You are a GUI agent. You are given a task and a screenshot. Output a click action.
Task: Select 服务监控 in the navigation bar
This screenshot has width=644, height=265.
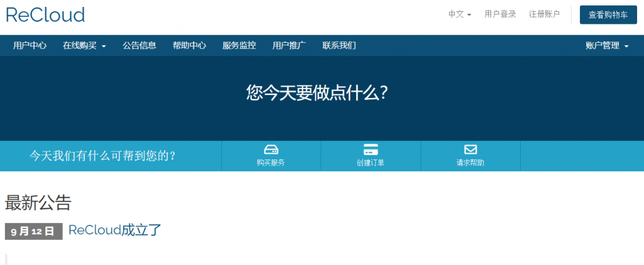coord(239,45)
